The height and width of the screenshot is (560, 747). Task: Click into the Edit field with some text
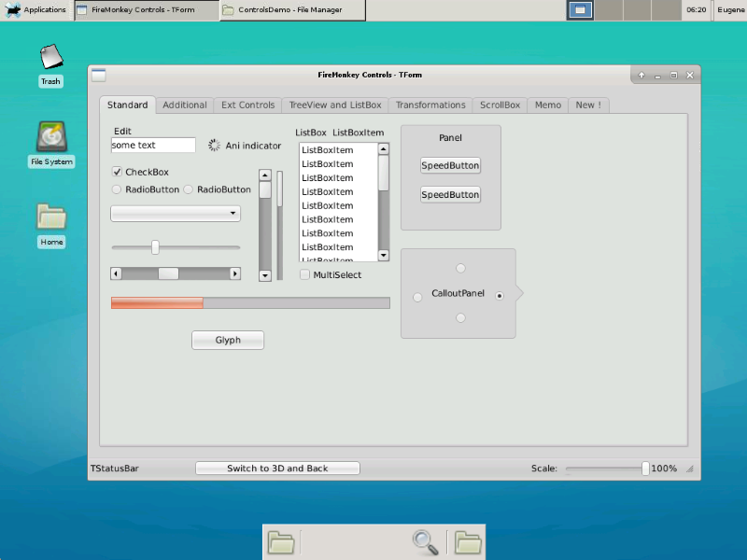[153, 145]
